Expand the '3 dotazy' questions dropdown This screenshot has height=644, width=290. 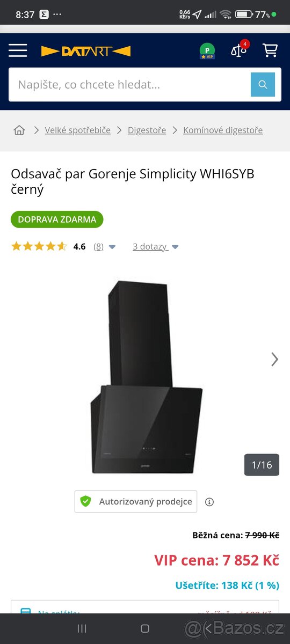pyautogui.click(x=156, y=246)
